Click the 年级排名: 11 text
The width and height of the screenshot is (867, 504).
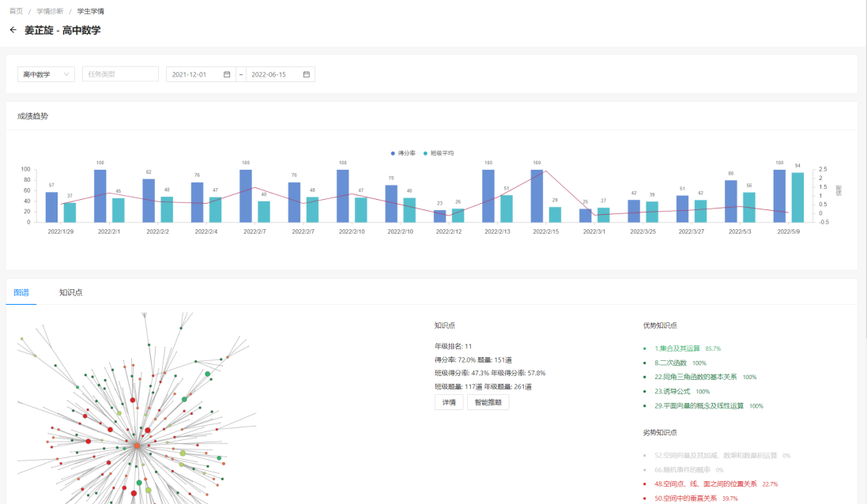tap(453, 347)
